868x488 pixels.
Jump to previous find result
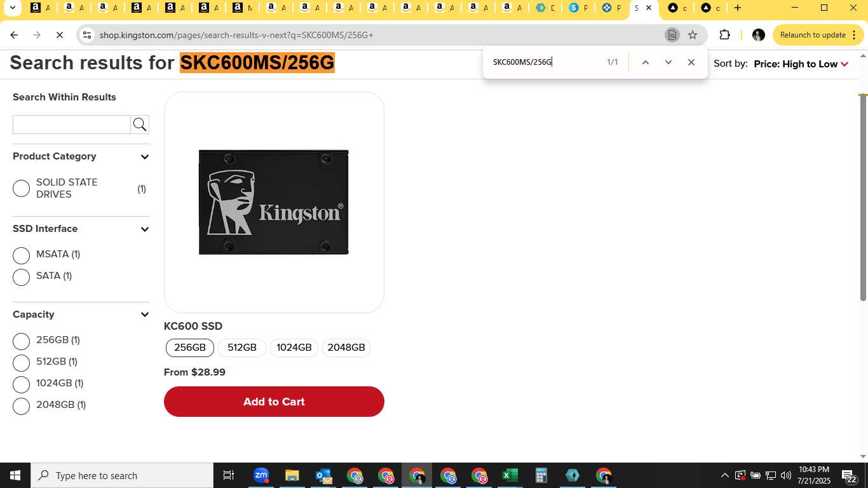click(645, 62)
